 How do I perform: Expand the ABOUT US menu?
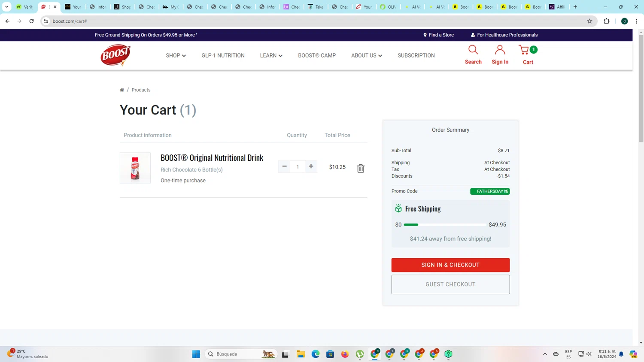[367, 55]
